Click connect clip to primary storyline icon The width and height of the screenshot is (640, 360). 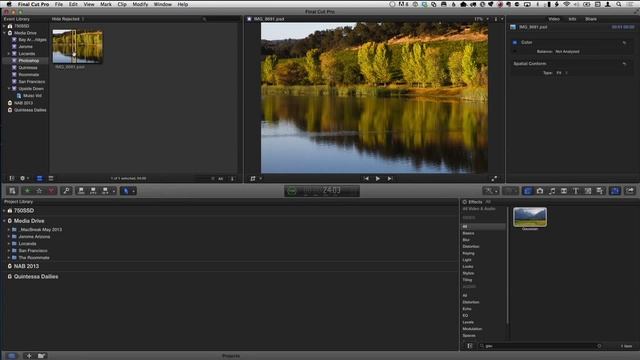click(81, 191)
